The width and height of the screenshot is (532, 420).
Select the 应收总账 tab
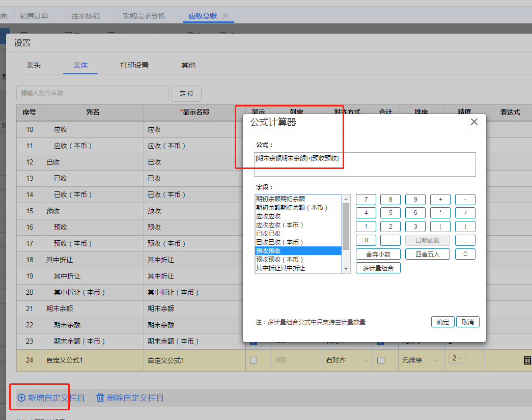tap(203, 16)
